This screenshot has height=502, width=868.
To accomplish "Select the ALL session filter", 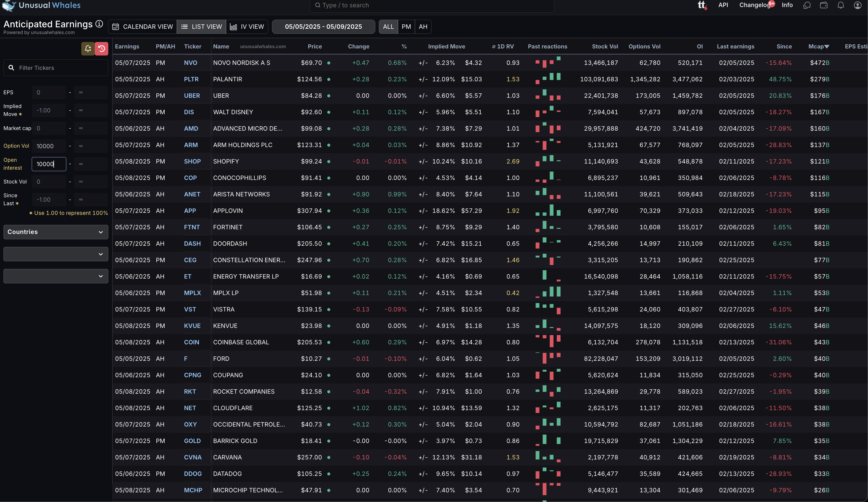I will (388, 26).
